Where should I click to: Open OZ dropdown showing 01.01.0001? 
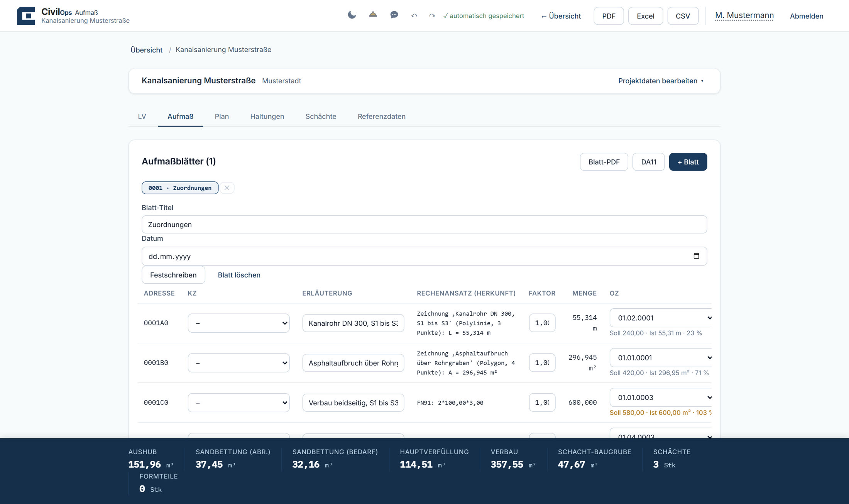pos(661,358)
